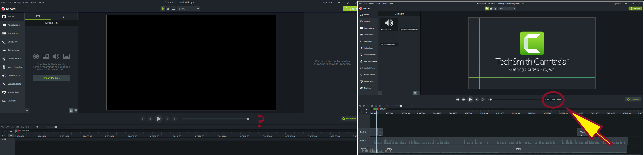Expand the marker track chevron in Getting-Started-Project timeline
This screenshot has height=155, width=644.
[x=367, y=113]
